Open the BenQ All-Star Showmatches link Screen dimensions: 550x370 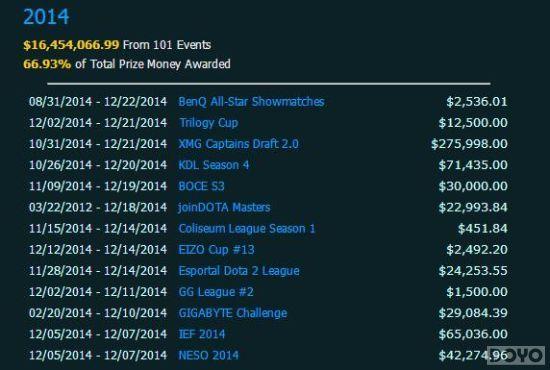pyautogui.click(x=251, y=102)
